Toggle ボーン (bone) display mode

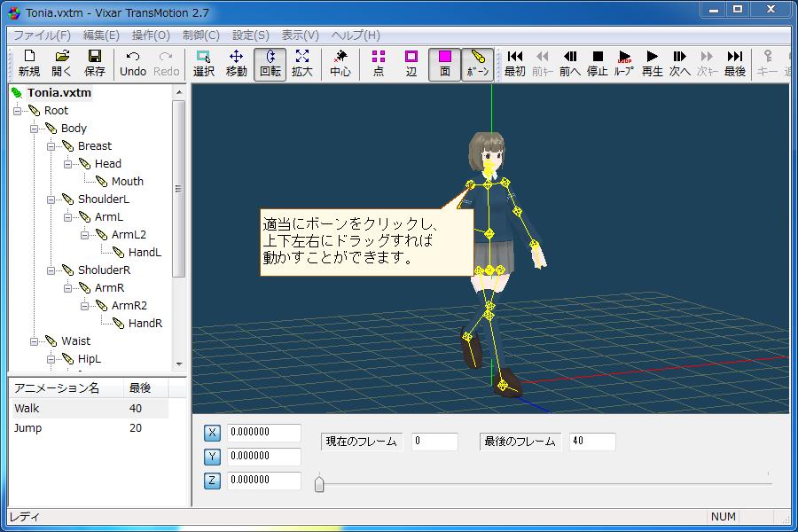[x=477, y=64]
